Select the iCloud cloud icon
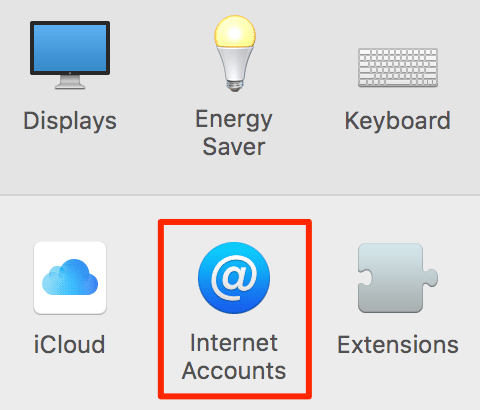This screenshot has width=480, height=410. (70, 278)
